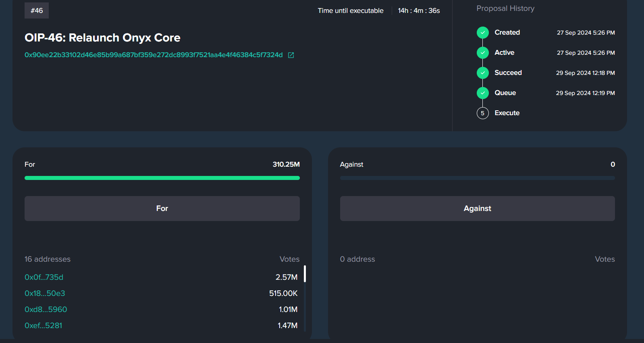This screenshot has width=644, height=343.
Task: Click the vote amount 515.00K
Action: (283, 293)
